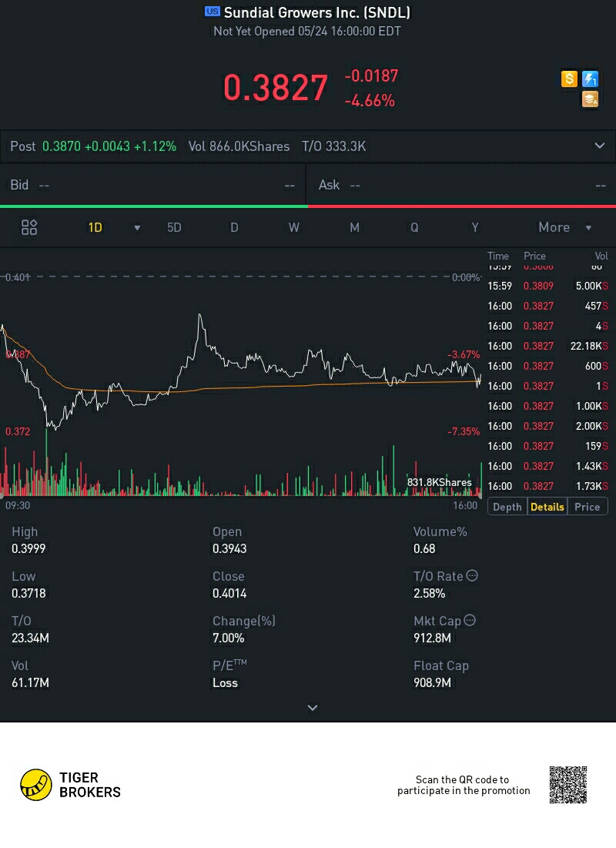Open the Price tab
The image size is (616, 848).
[x=588, y=507]
